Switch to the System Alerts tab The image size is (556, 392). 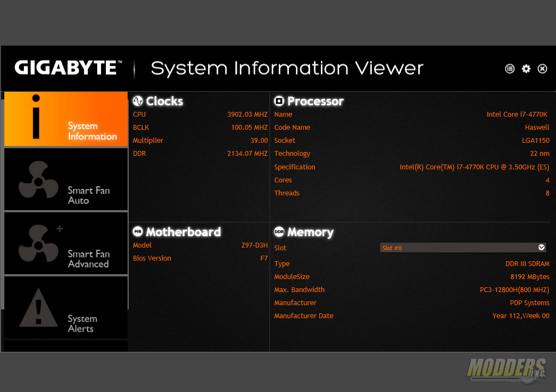click(x=65, y=308)
